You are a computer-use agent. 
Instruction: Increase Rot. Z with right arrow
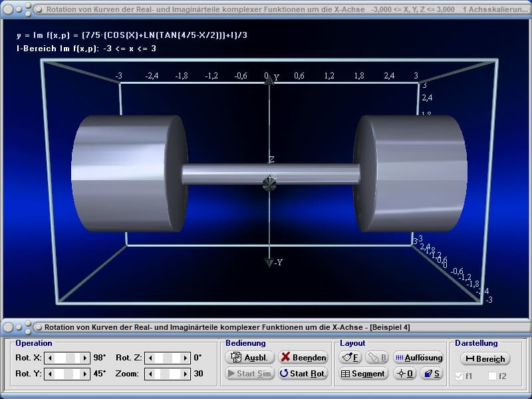point(186,358)
